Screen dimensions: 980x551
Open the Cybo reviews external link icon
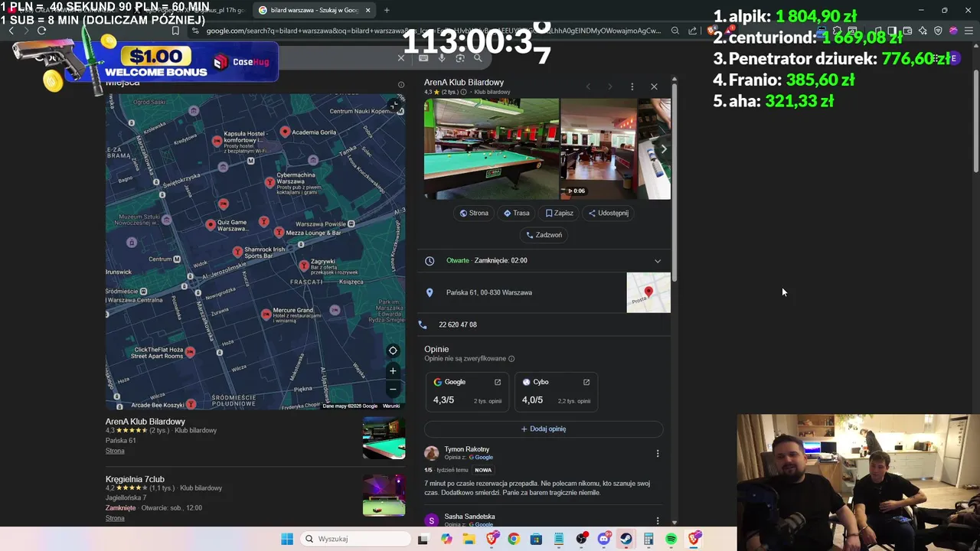586,382
